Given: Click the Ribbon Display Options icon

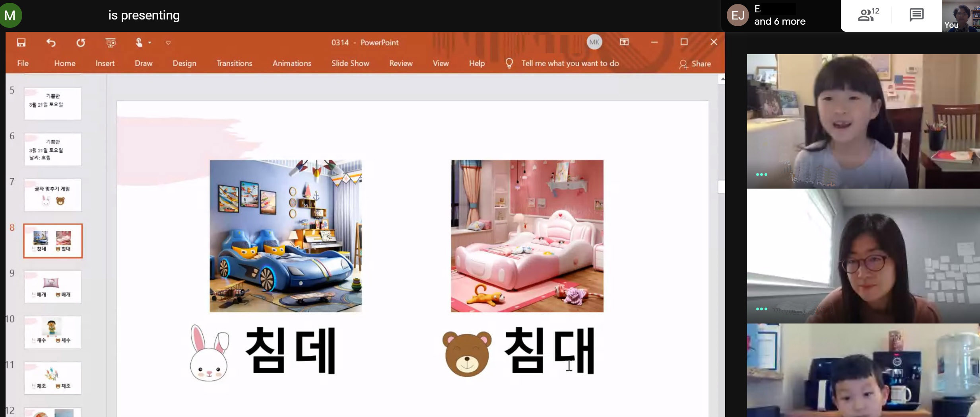Looking at the screenshot, I should 624,42.
